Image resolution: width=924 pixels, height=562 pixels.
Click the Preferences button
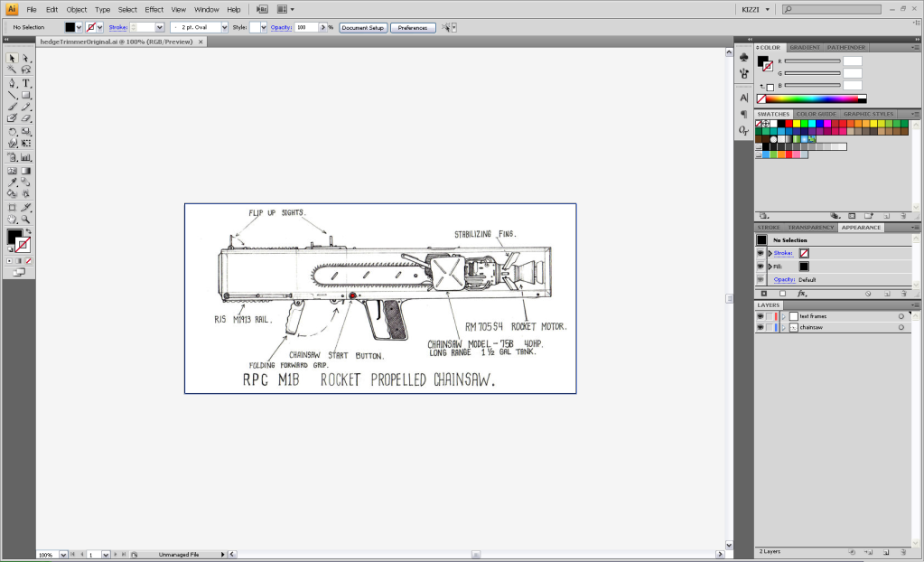tap(413, 27)
